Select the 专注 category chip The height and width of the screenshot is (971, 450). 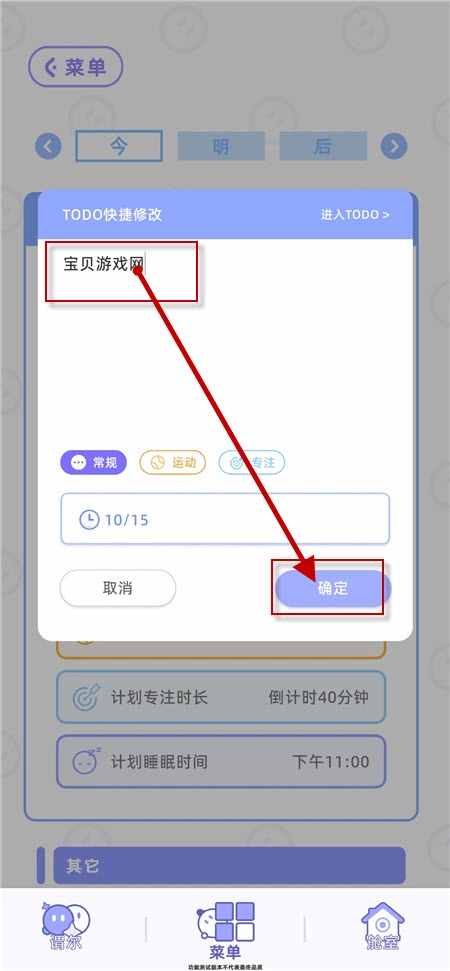[x=252, y=463]
